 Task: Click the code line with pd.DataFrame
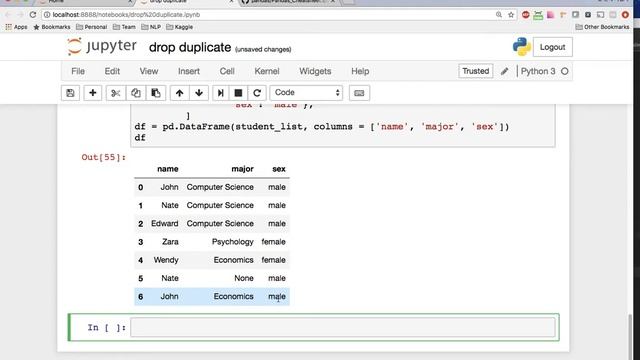pyautogui.click(x=322, y=127)
